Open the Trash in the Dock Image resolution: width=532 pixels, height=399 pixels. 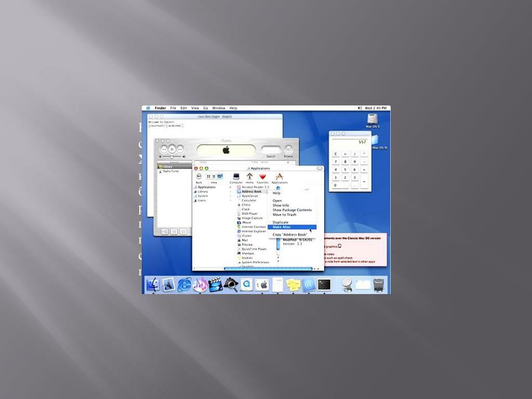tap(379, 284)
